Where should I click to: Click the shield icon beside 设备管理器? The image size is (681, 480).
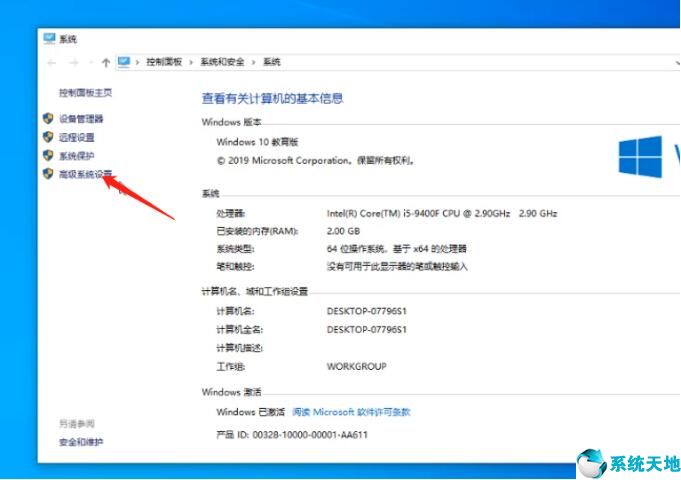tap(48, 118)
